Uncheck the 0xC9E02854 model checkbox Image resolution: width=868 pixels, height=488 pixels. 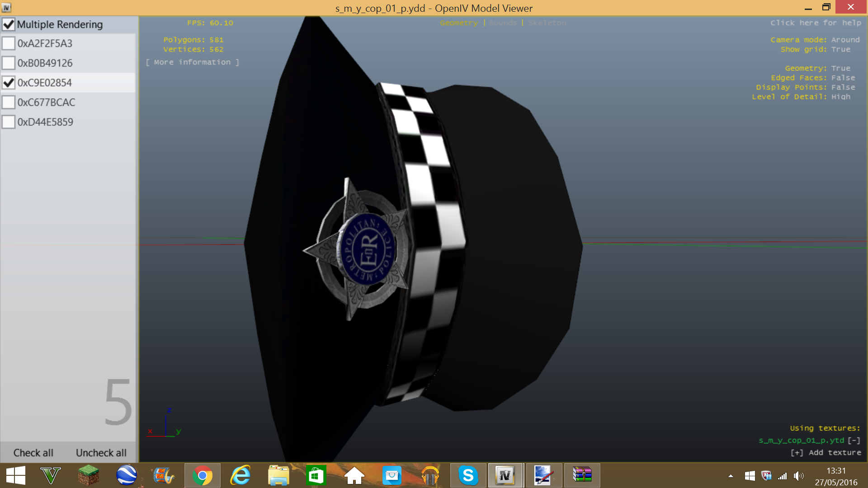[9, 83]
